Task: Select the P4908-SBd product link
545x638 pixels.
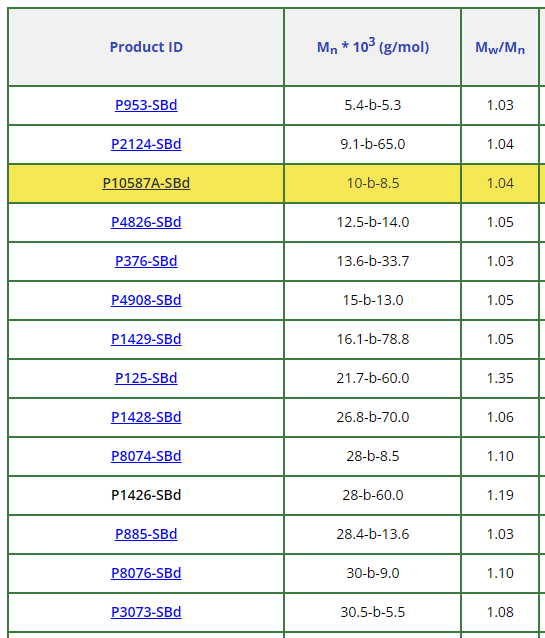Action: point(146,300)
